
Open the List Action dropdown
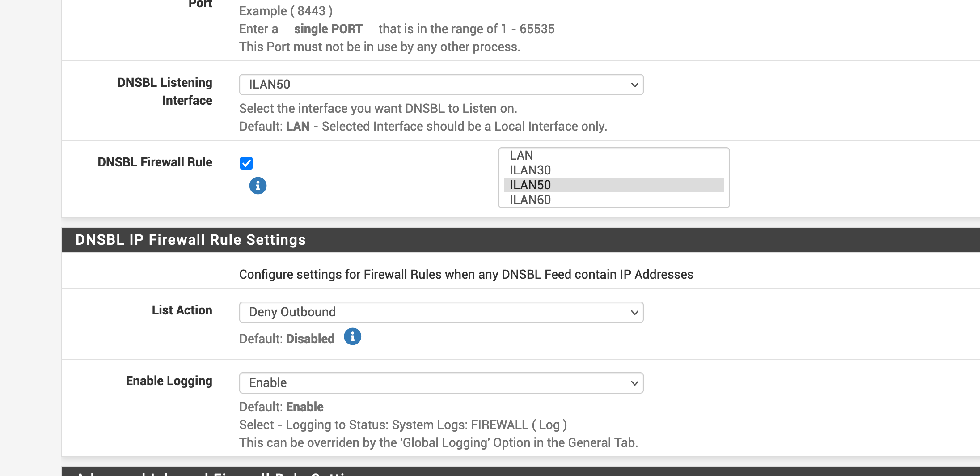(441, 312)
